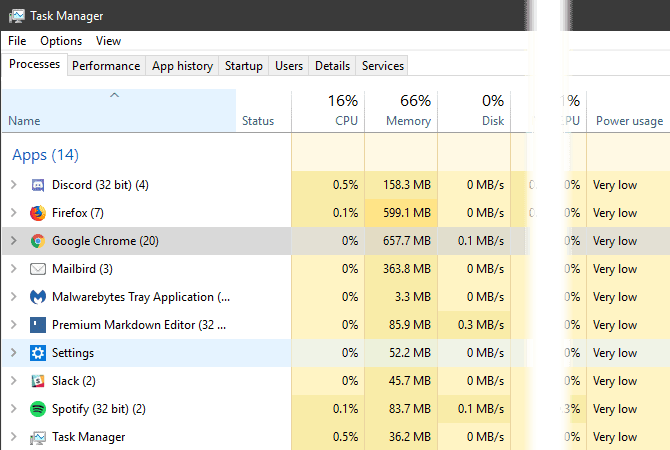Click the 83.7 MB memory cell

point(401,409)
